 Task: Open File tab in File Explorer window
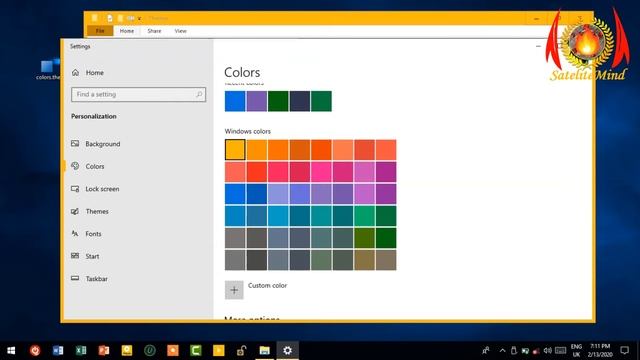point(100,31)
